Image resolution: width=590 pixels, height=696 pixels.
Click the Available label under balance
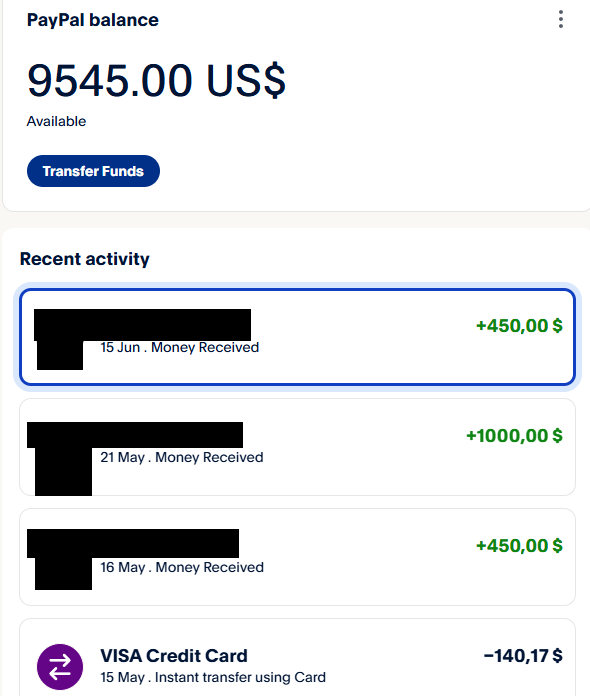coord(56,121)
